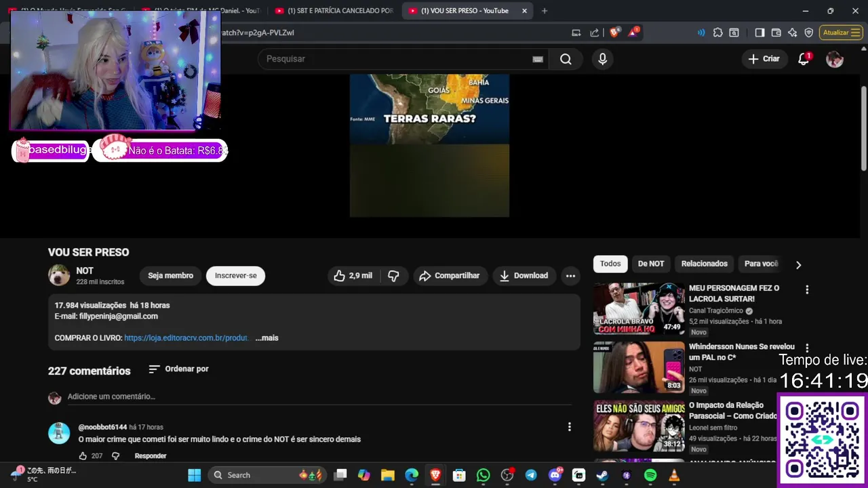Click Adicione um comentário field
This screenshot has width=868, height=488.
319,397
